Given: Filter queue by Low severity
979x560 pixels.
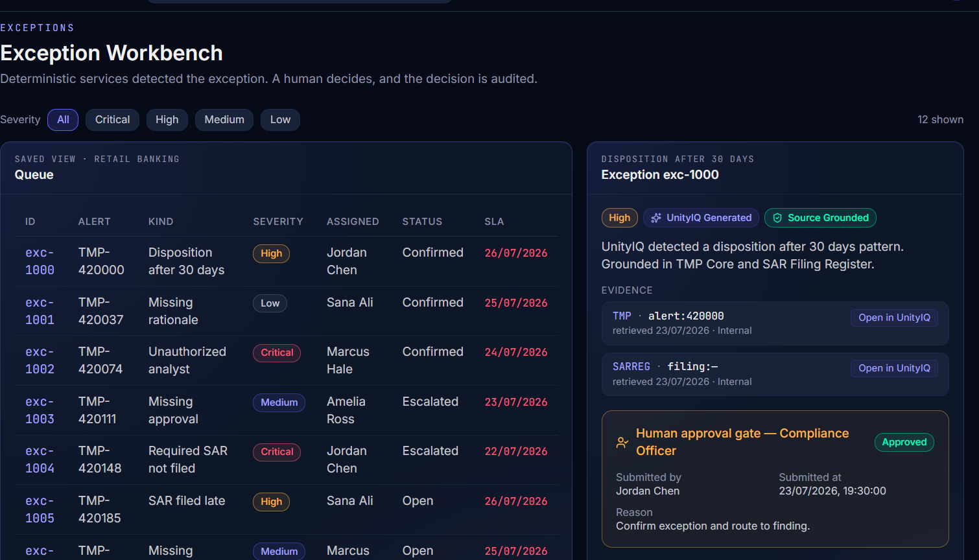Looking at the screenshot, I should pos(280,120).
